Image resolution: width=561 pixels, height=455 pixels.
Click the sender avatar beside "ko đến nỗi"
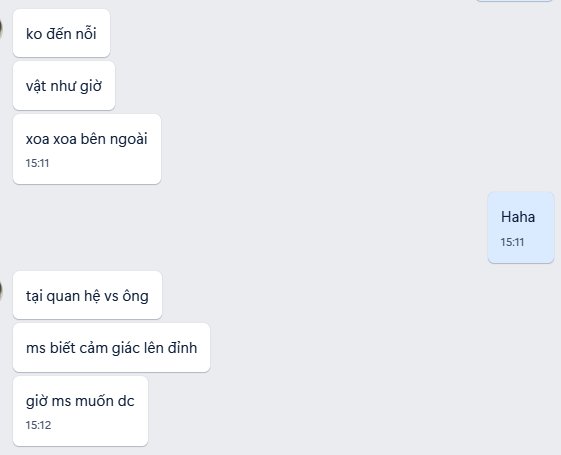(x=1, y=29)
